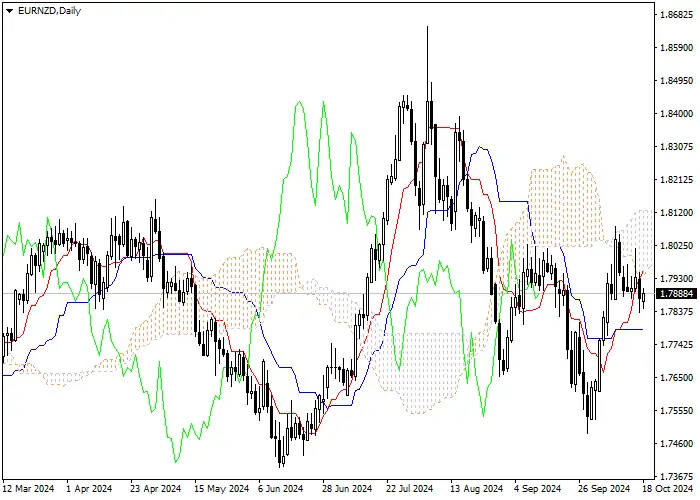Click the 1 Apr 2024 date label
Viewport: 700px width, 500px height.
coord(89,489)
